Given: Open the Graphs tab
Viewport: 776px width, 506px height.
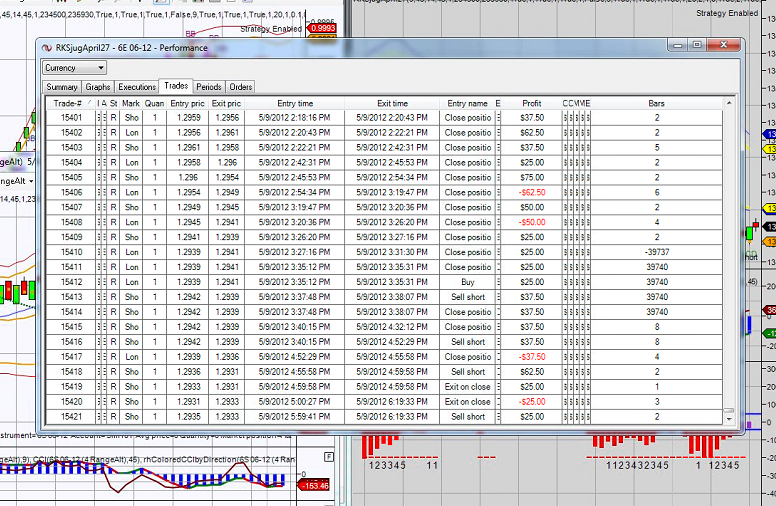Looking at the screenshot, I should point(98,87).
